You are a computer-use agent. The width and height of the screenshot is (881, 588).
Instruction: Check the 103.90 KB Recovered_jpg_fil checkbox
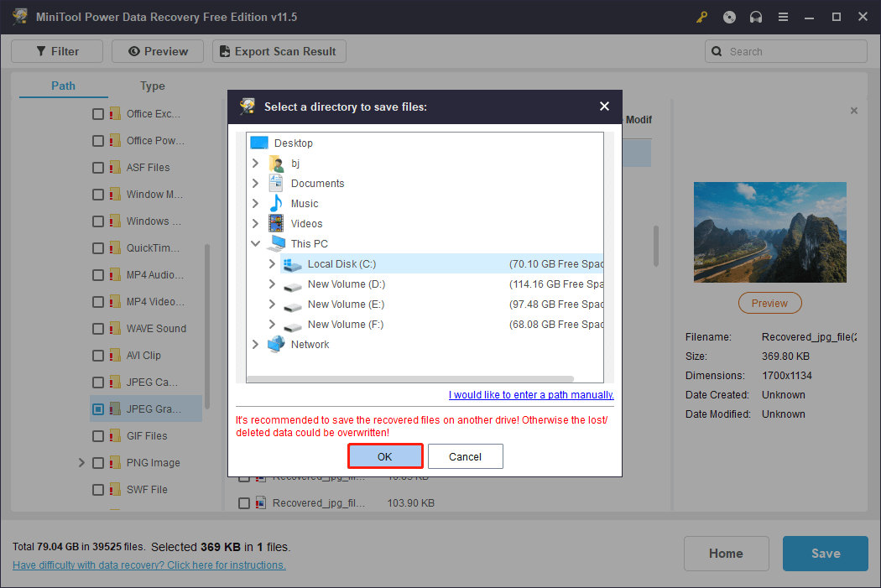coord(244,503)
